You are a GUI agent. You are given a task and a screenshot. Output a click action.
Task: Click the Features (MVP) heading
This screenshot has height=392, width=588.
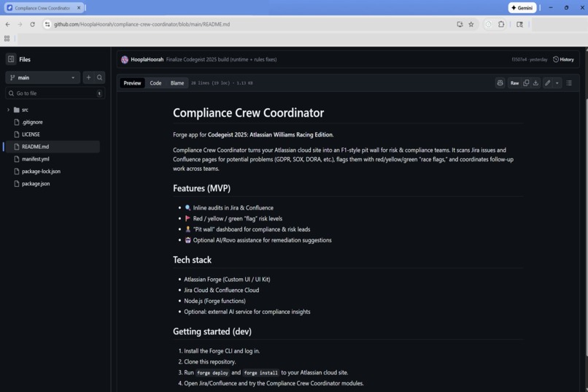pos(202,188)
